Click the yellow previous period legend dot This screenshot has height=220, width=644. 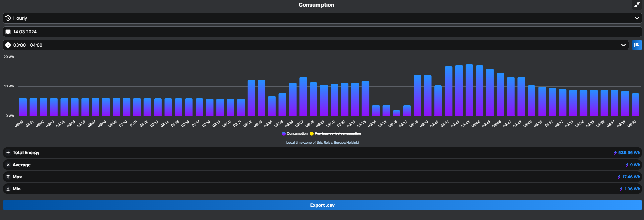click(x=312, y=134)
